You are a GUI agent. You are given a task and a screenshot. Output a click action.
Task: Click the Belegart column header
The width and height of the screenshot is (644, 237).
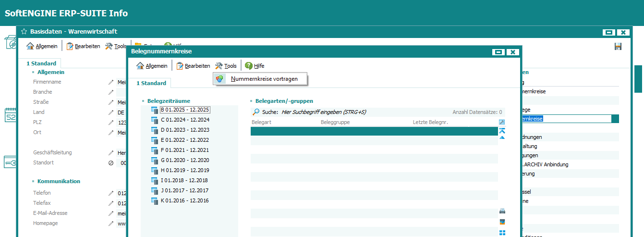pyautogui.click(x=262, y=123)
